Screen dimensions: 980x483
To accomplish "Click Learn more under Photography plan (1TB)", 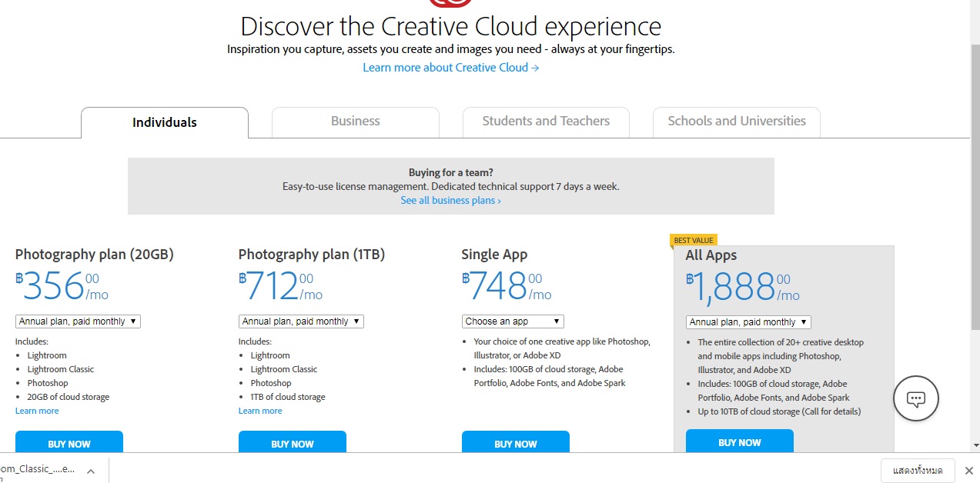I will click(x=260, y=411).
